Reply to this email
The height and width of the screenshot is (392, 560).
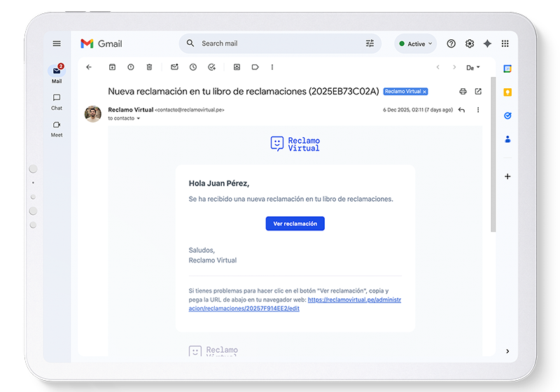[x=461, y=110]
